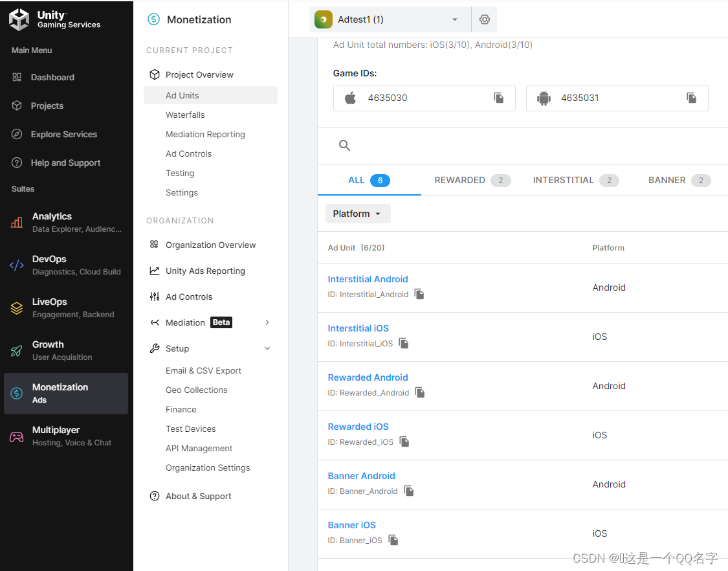This screenshot has height=571, width=728.
Task: Switch to the ALL ad units tab
Action: pos(369,180)
